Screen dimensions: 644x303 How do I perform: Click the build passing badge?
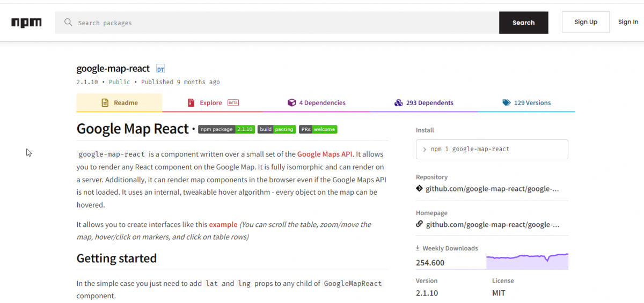pyautogui.click(x=276, y=129)
